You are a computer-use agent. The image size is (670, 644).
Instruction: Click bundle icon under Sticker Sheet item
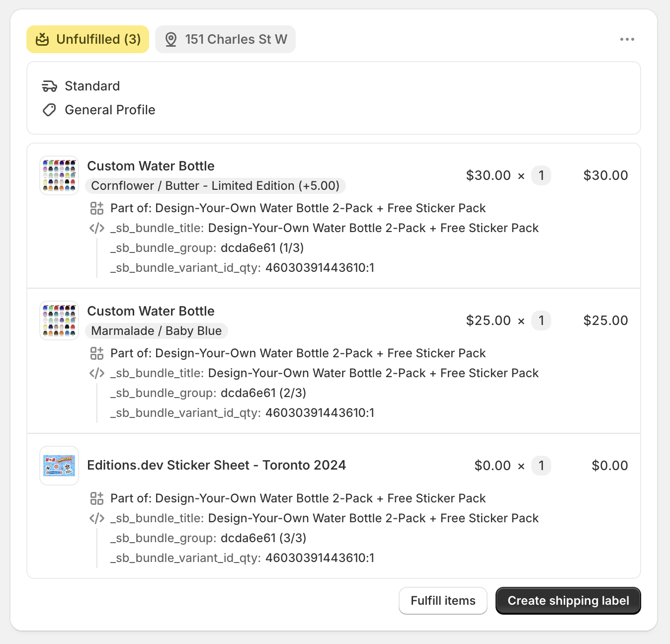pos(97,498)
